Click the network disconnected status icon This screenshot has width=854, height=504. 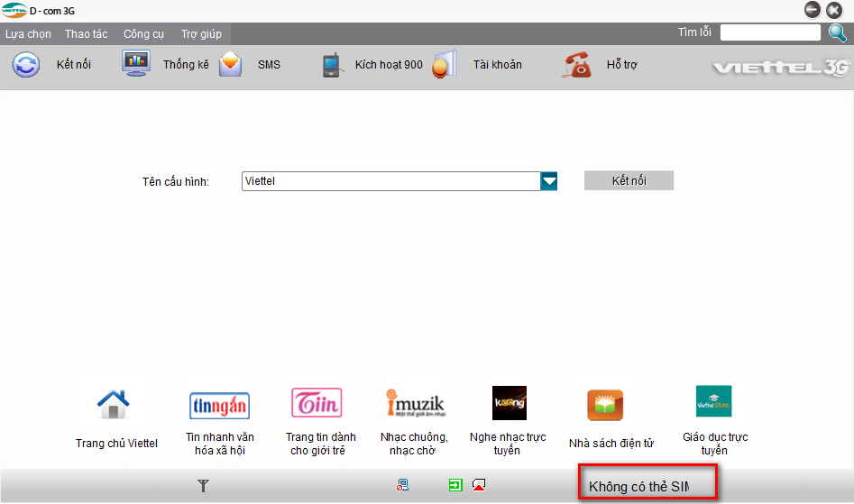tap(402, 485)
